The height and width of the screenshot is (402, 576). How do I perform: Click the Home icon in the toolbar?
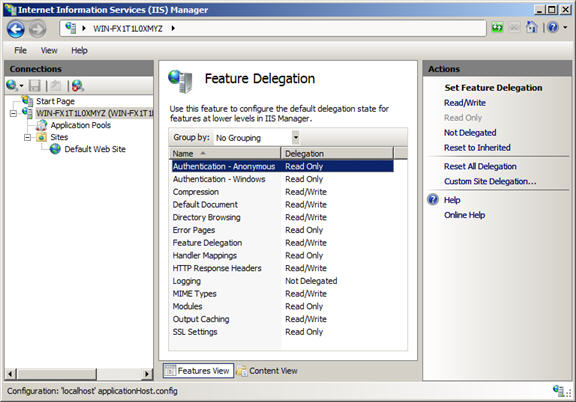[532, 27]
